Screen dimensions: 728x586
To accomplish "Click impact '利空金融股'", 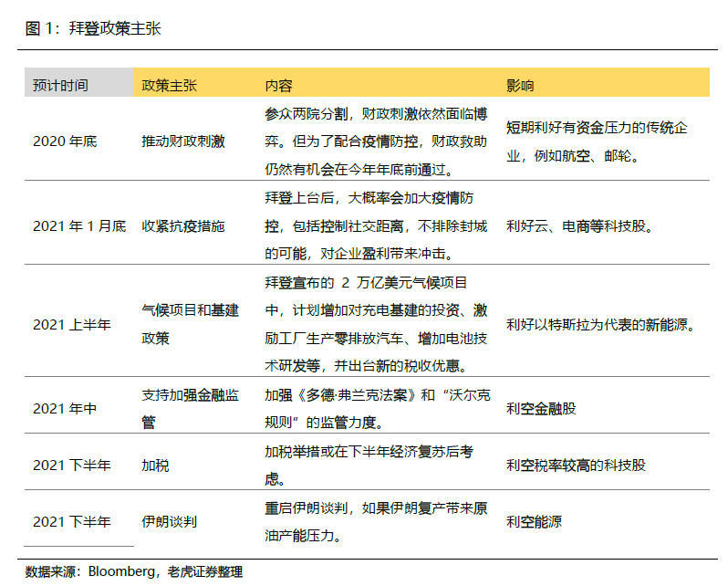I will click(x=541, y=409).
